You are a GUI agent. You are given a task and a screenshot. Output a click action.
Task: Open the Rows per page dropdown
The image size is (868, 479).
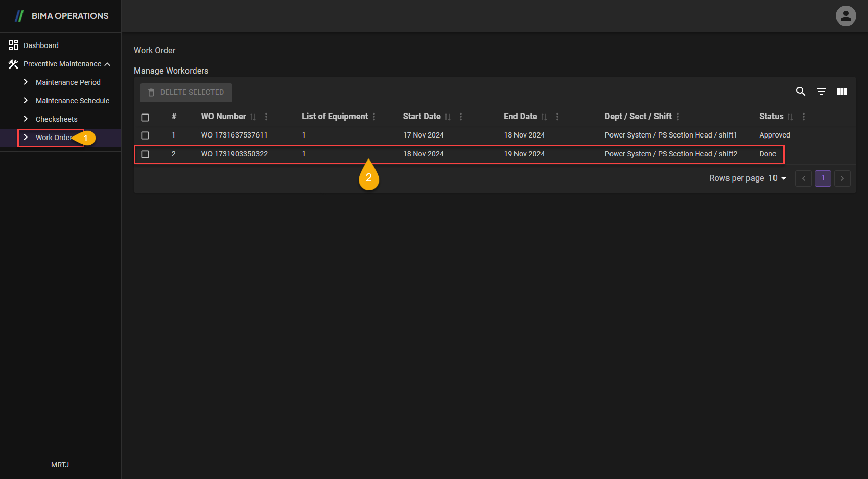(x=778, y=178)
